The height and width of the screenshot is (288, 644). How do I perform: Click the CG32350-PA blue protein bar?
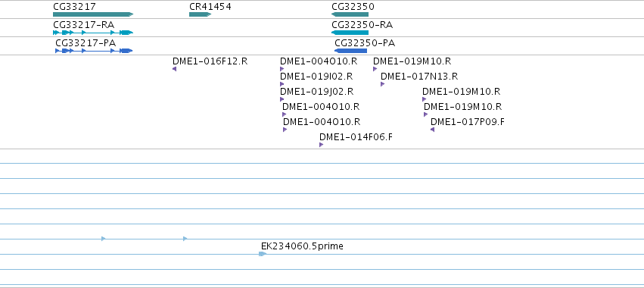350,51
